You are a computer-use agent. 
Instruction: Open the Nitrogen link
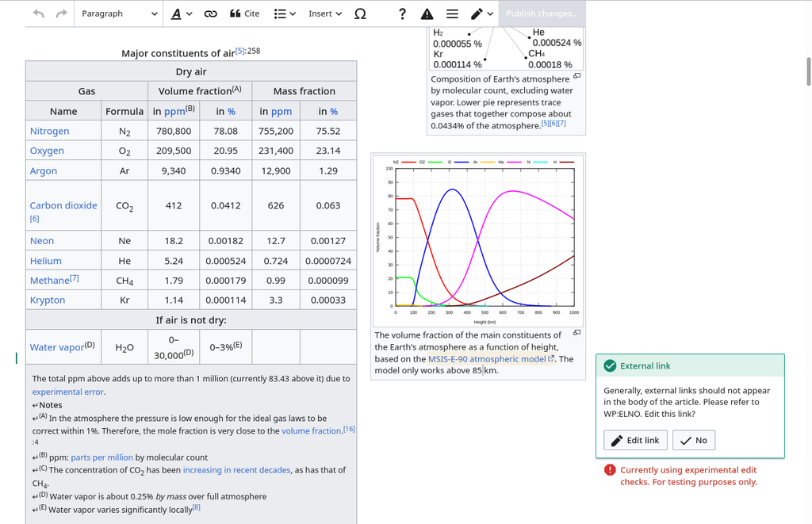(x=49, y=131)
